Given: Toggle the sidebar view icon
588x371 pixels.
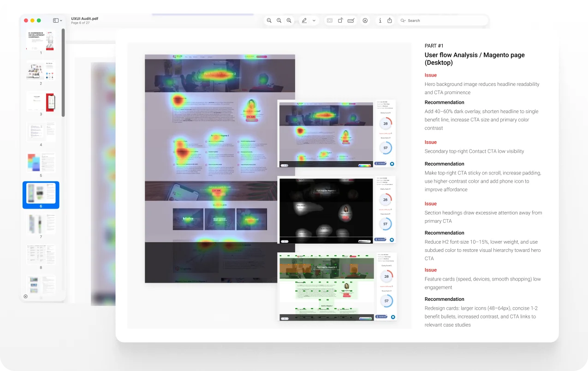Looking at the screenshot, I should point(56,20).
